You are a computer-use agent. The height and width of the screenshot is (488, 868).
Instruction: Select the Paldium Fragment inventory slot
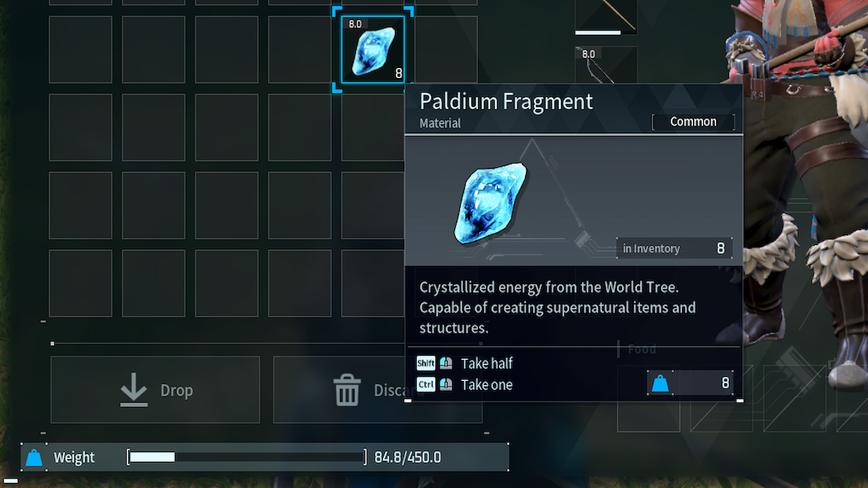tap(373, 49)
